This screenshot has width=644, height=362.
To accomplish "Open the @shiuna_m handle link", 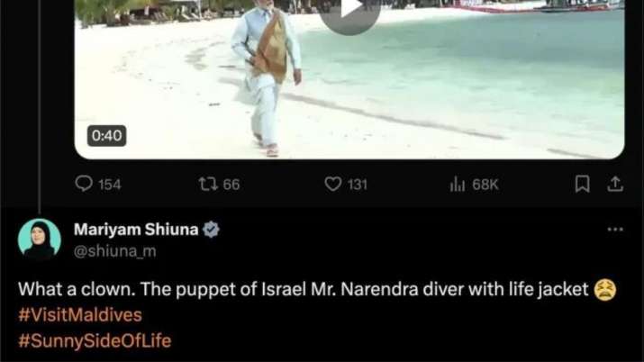I will click(115, 250).
